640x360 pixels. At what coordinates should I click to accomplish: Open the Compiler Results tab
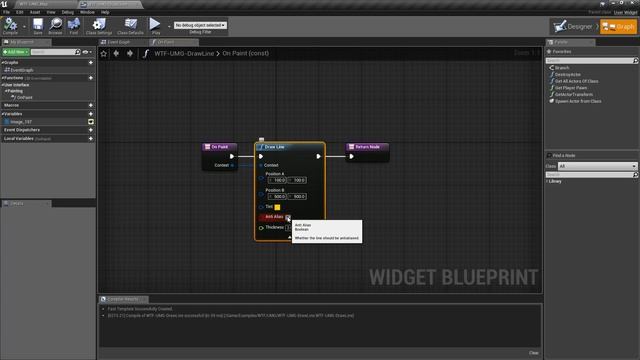(123, 299)
